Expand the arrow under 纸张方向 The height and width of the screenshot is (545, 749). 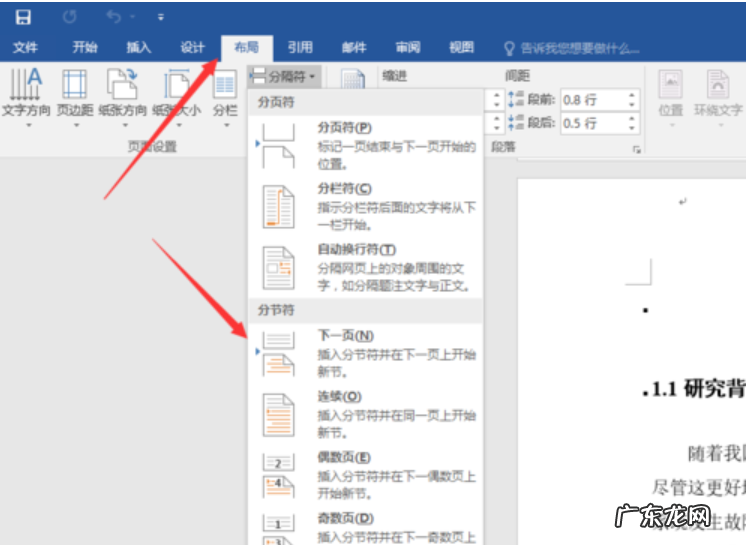(x=125, y=125)
